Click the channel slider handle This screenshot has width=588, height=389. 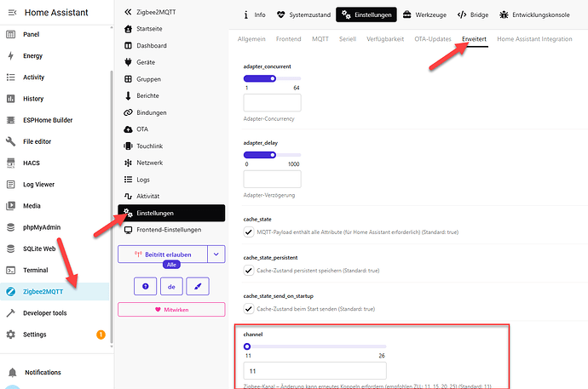247,346
